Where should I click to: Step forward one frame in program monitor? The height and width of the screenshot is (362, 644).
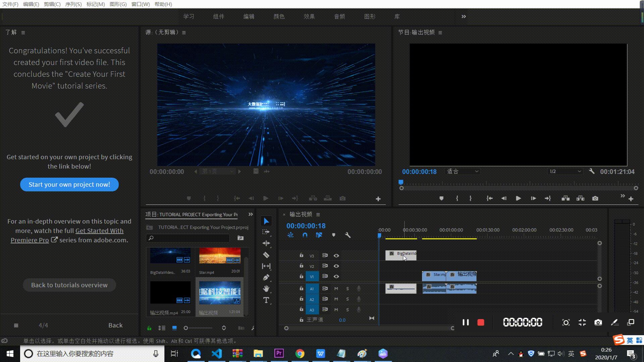point(533,198)
